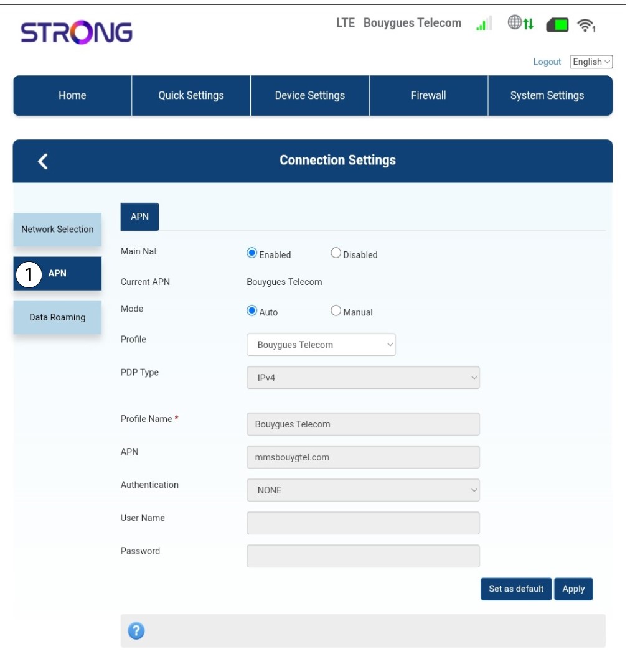Select Main Nat Disabled option

pos(336,253)
